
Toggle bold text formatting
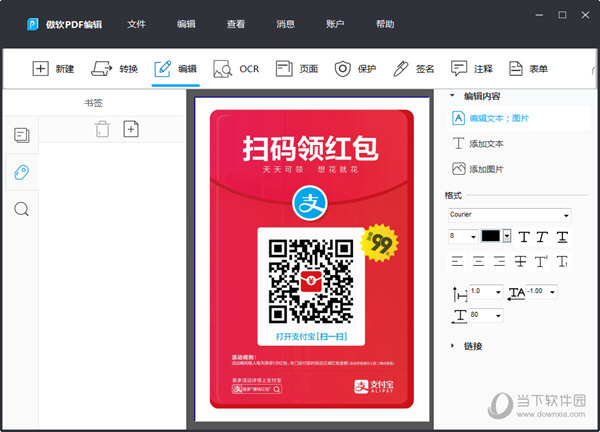coord(524,237)
